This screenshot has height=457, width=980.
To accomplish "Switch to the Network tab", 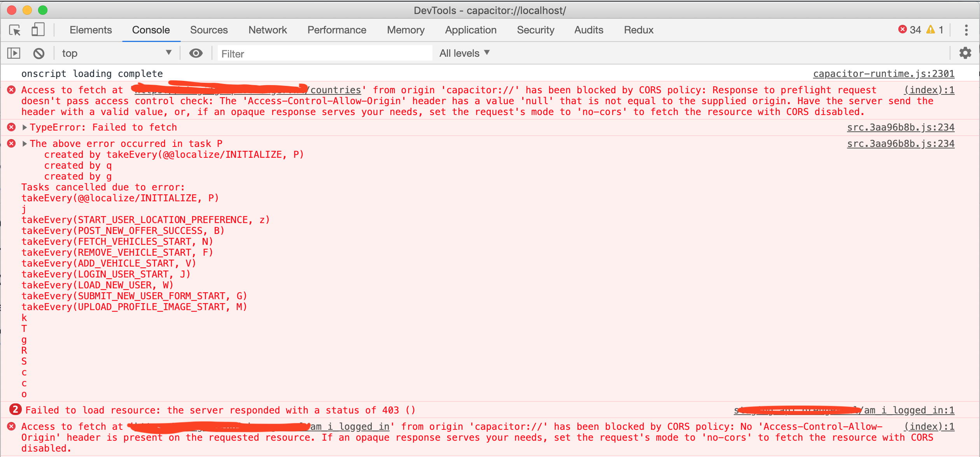I will (268, 30).
